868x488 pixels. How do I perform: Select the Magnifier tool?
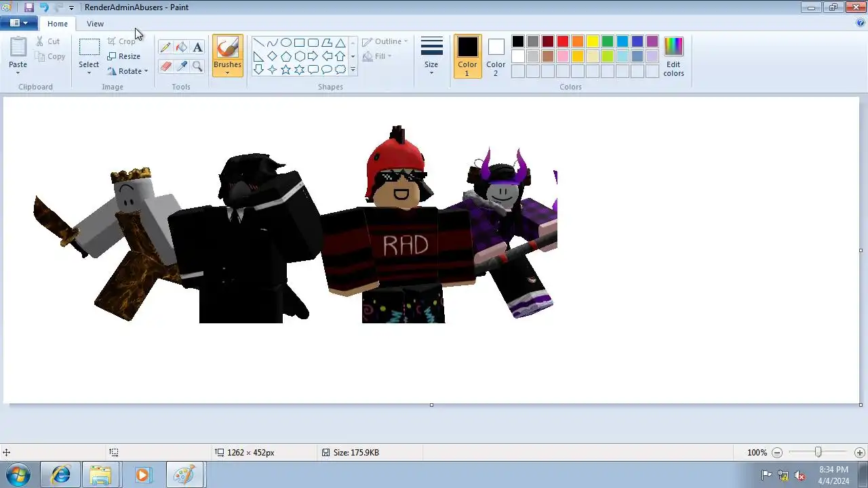197,66
